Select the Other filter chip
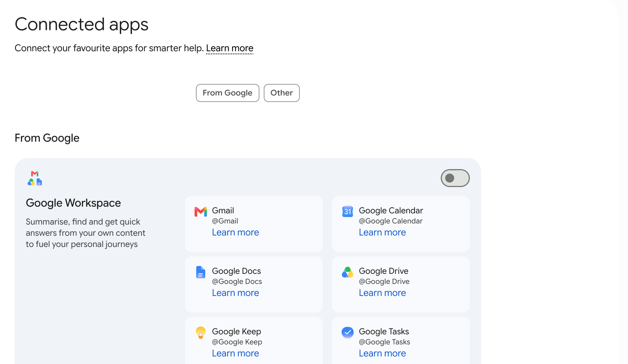This screenshot has height=364, width=628. [282, 93]
